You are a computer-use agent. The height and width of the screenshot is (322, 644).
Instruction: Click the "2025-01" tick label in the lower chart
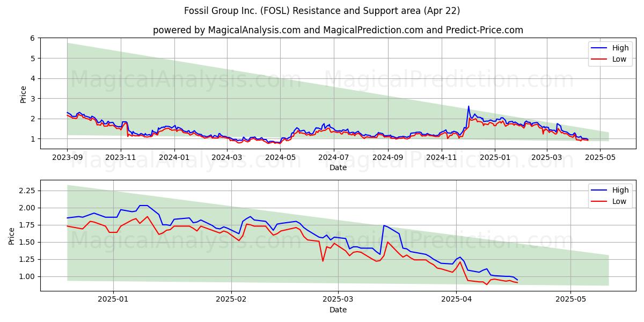pos(114,299)
